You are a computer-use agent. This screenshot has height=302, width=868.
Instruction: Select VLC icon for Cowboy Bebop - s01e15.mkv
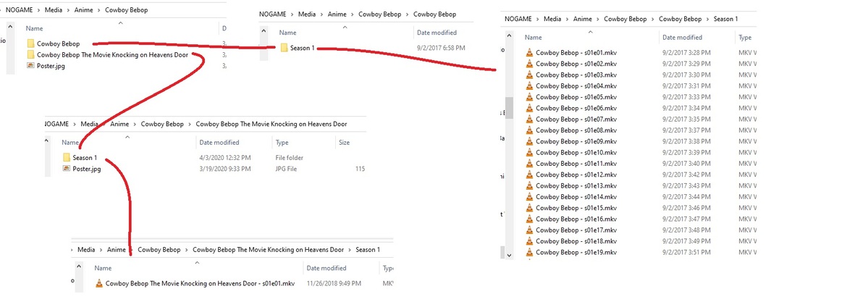(530, 208)
